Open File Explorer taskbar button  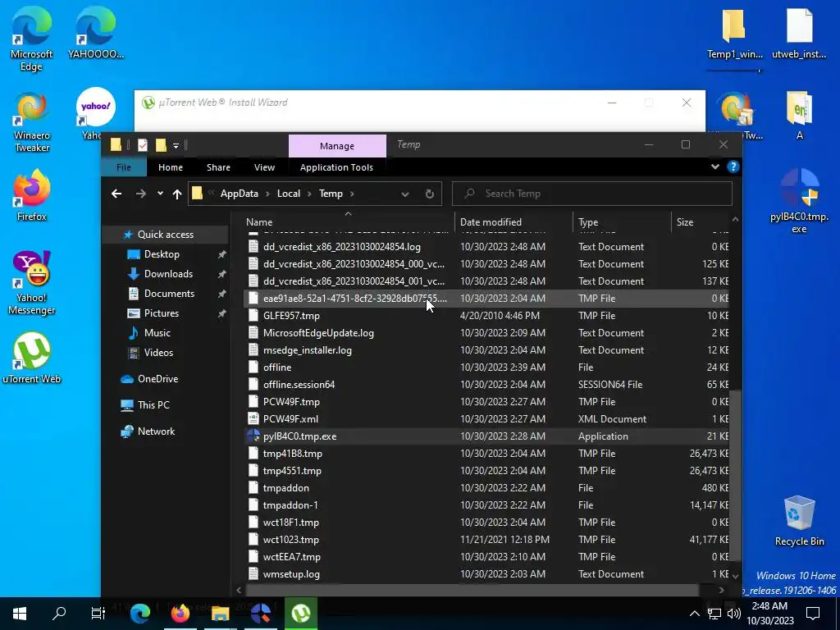[x=220, y=614]
